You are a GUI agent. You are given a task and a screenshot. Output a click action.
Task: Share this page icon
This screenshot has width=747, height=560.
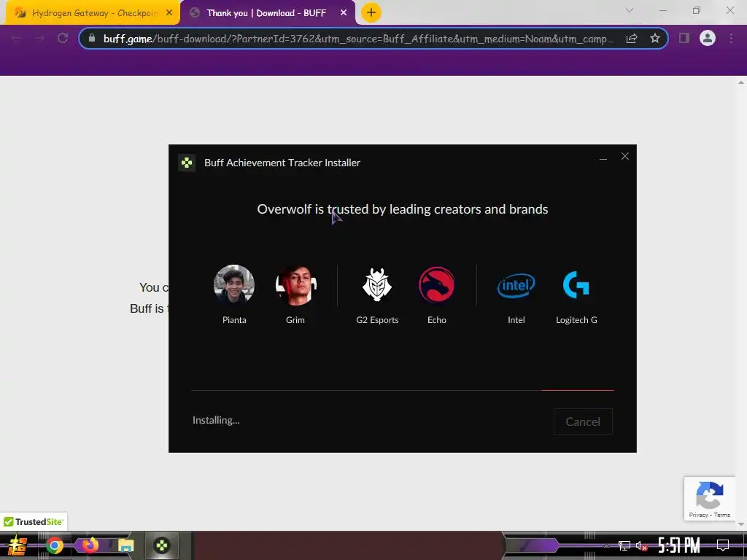(x=632, y=39)
